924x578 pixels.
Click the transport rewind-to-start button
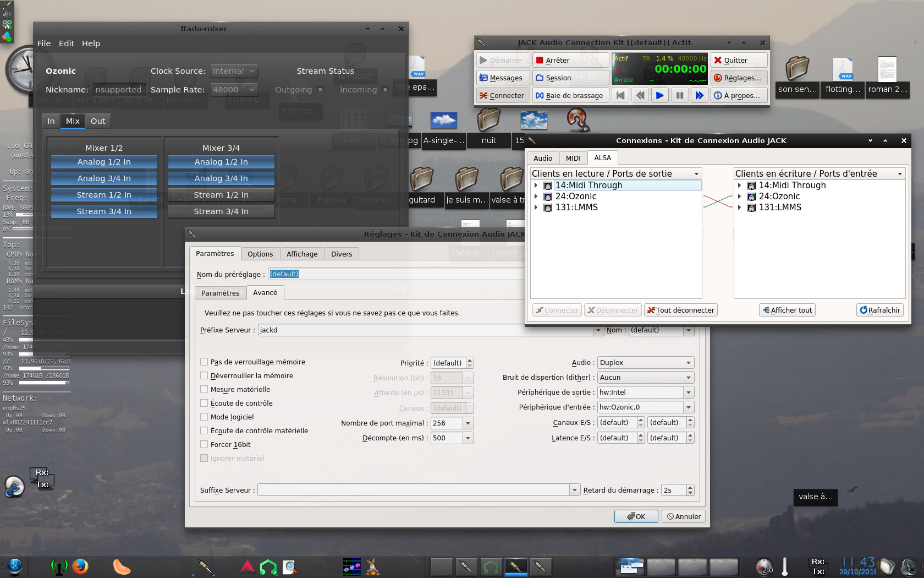[620, 95]
